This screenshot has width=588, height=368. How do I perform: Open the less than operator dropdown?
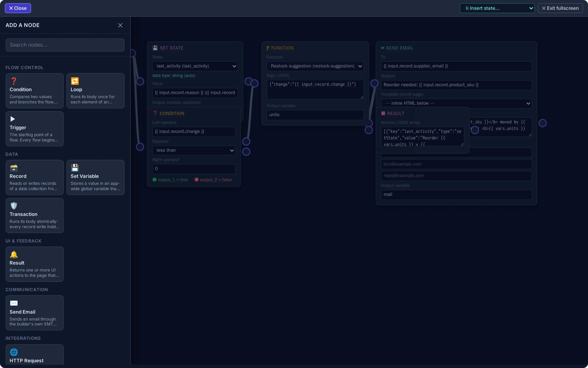[194, 150]
